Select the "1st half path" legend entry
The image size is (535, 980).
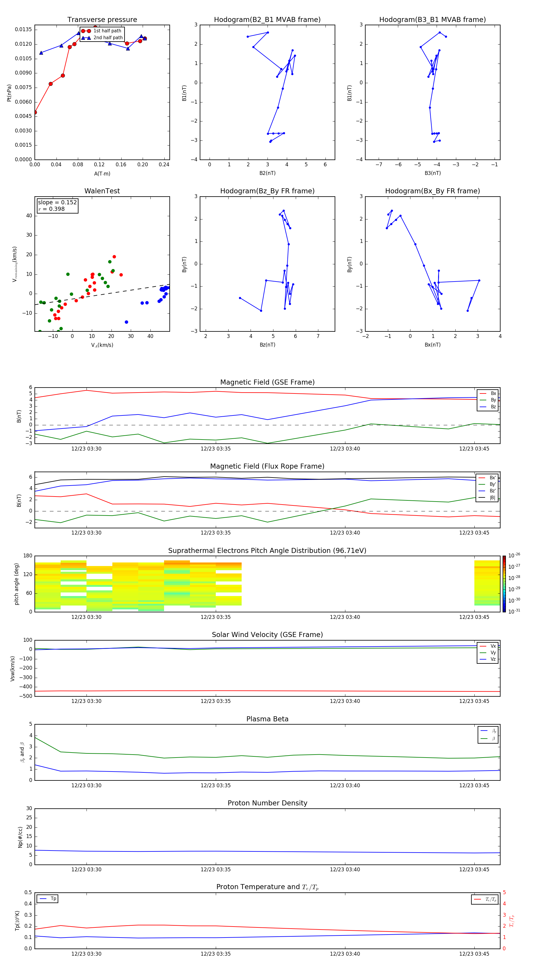pyautogui.click(x=102, y=31)
